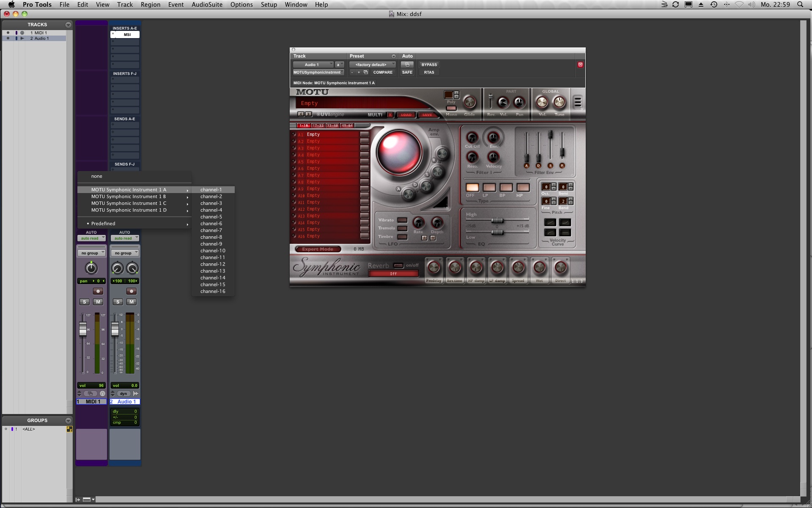Click the plugin automation enable button under Auto

(407, 65)
